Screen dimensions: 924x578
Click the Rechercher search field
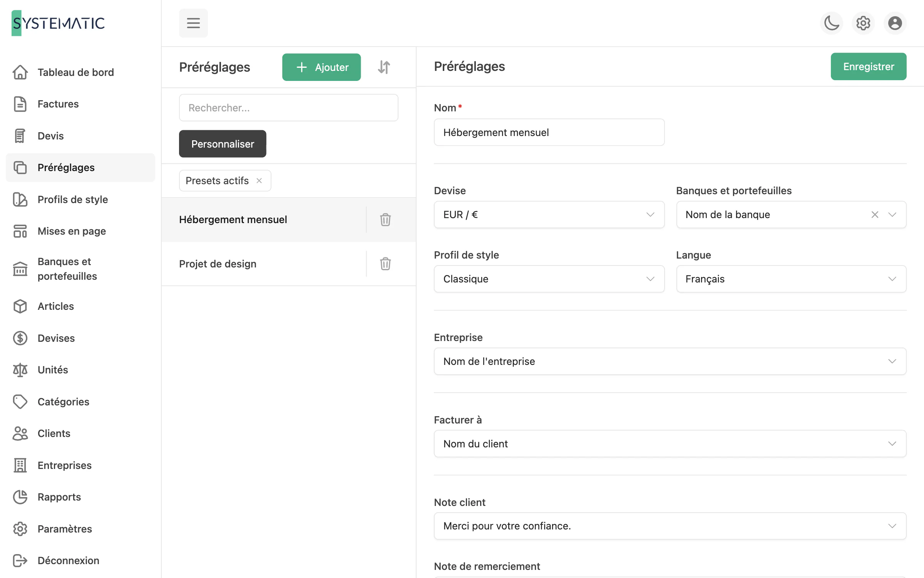[x=288, y=108]
